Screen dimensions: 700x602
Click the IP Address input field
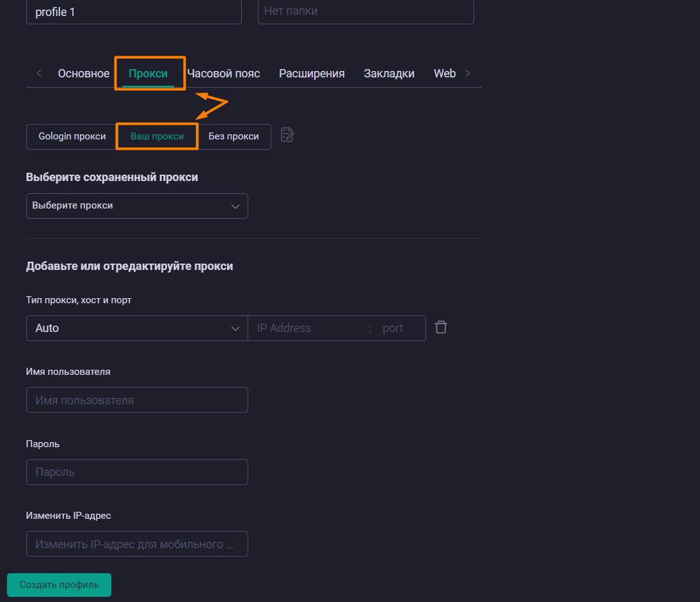click(x=307, y=328)
